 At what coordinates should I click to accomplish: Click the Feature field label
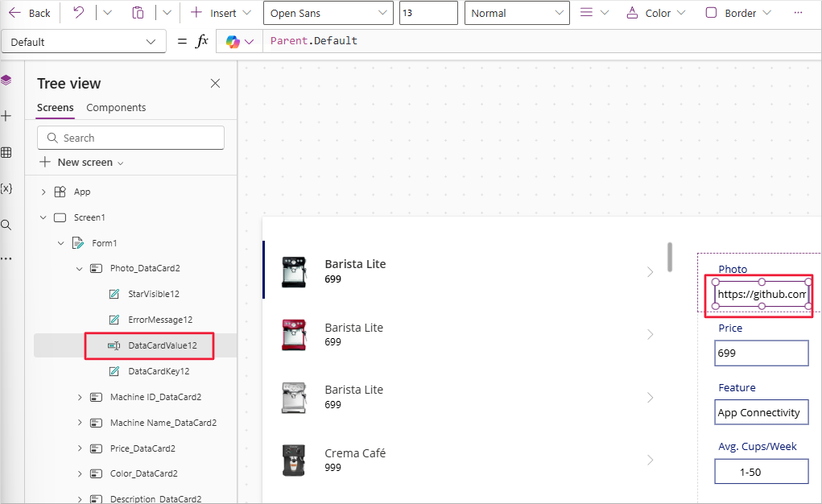coord(737,387)
